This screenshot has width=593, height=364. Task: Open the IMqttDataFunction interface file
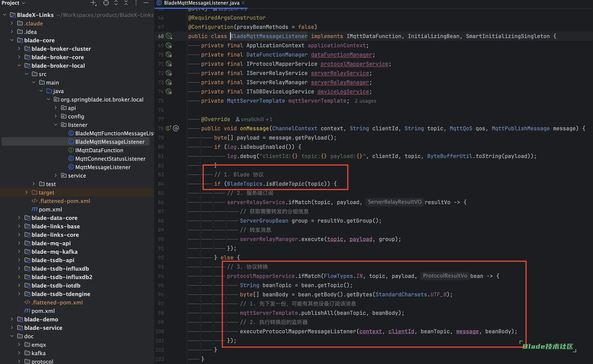pyautogui.click(x=96, y=150)
